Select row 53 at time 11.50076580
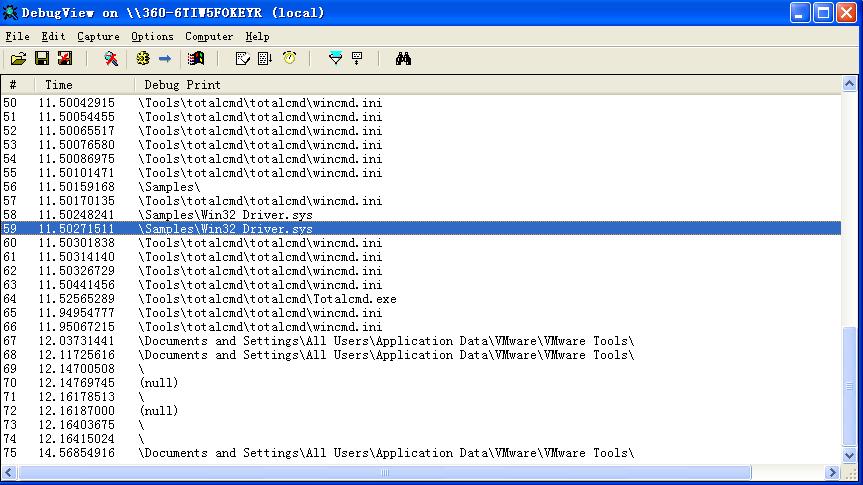This screenshot has width=863, height=485. 420,145
